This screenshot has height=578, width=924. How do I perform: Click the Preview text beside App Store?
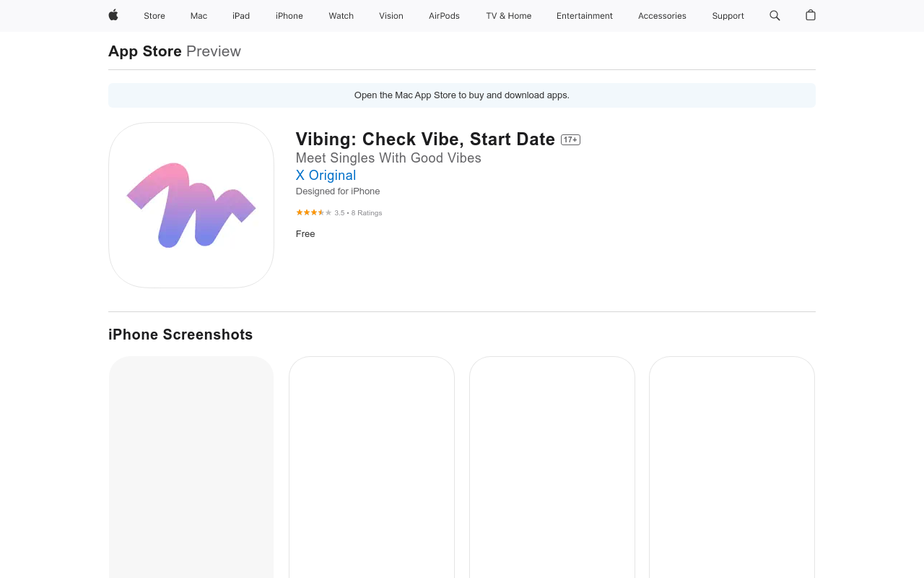coord(214,51)
